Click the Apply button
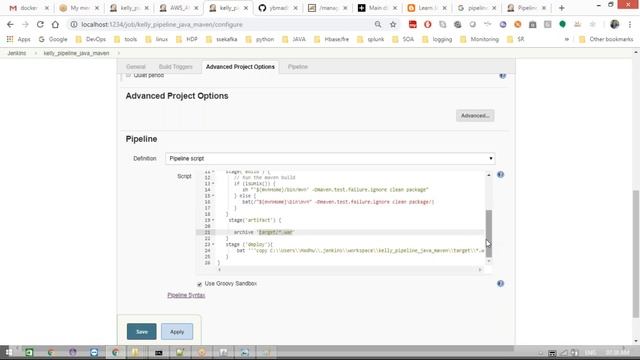Viewport: 640px width, 360px height. tap(177, 331)
